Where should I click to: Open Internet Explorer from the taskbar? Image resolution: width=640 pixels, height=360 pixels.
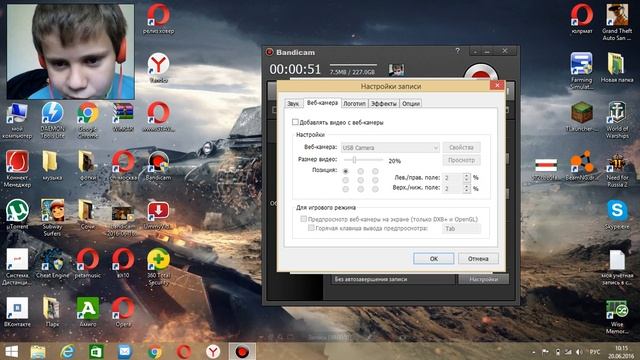coord(67,351)
